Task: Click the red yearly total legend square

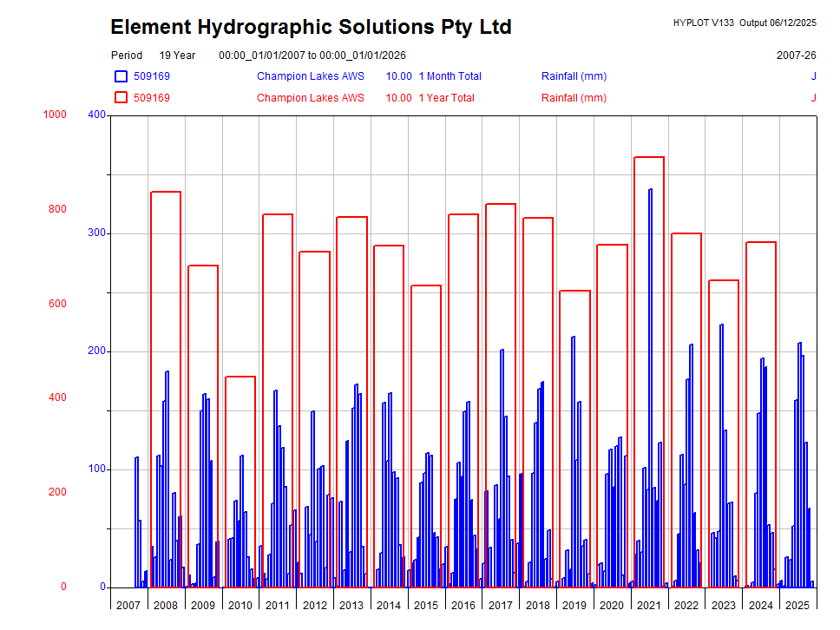Action: 121,98
